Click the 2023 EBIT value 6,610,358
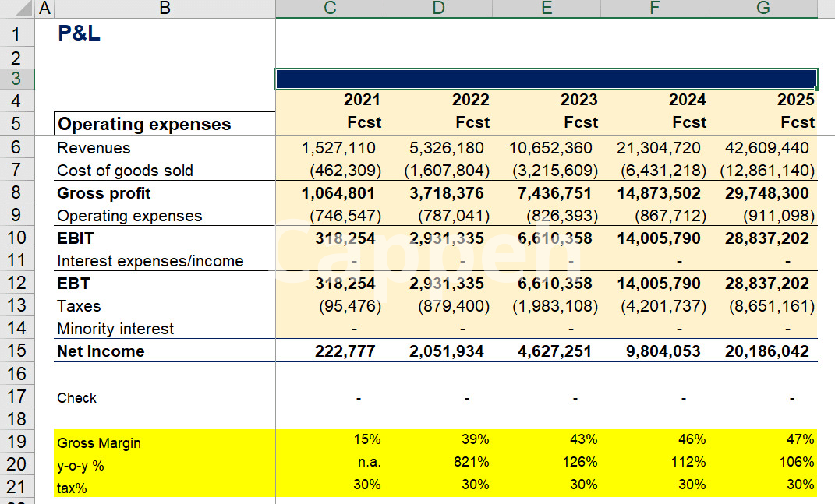The image size is (835, 504). (x=555, y=238)
